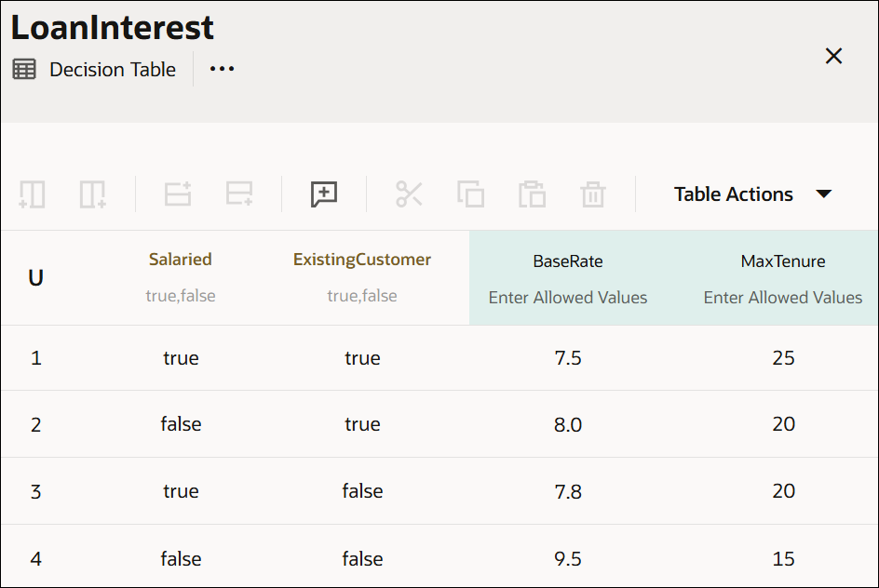Click allowed values true,false under ExistingCustomer
The width and height of the screenshot is (879, 588).
[x=362, y=296]
